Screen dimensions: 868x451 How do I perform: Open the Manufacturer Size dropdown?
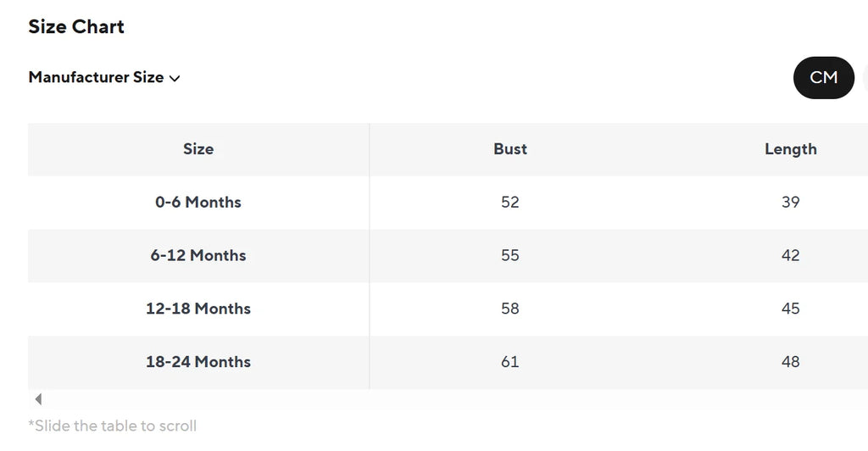pos(104,77)
